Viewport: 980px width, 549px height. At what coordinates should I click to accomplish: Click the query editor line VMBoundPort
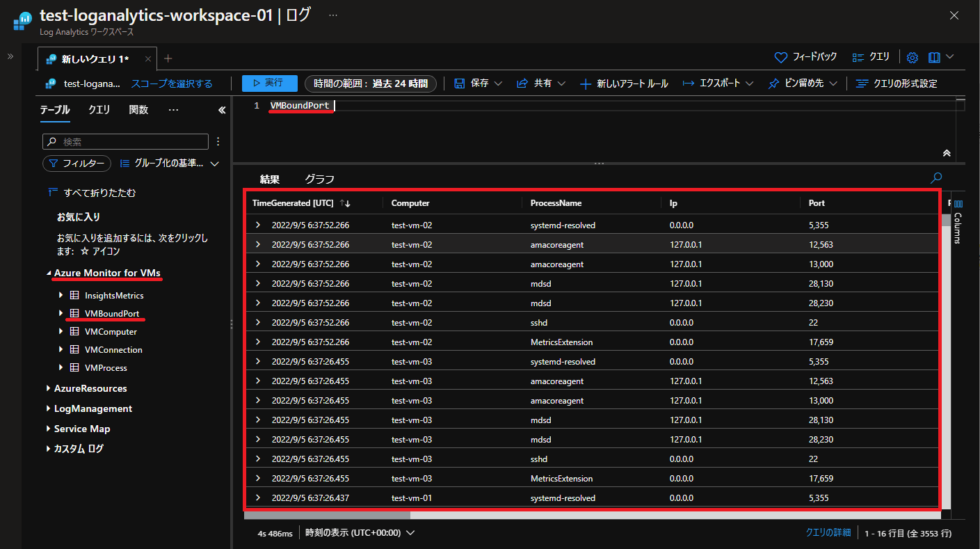[300, 106]
